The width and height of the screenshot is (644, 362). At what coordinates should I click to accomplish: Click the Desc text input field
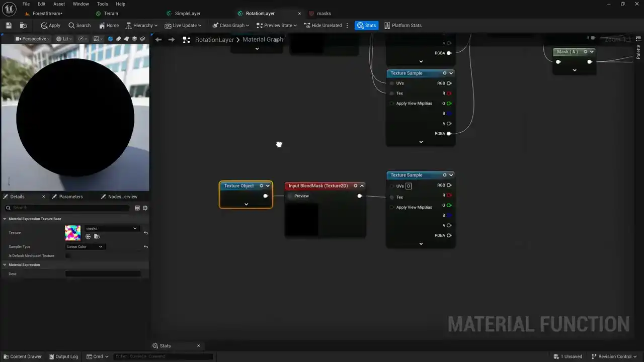pyautogui.click(x=103, y=274)
